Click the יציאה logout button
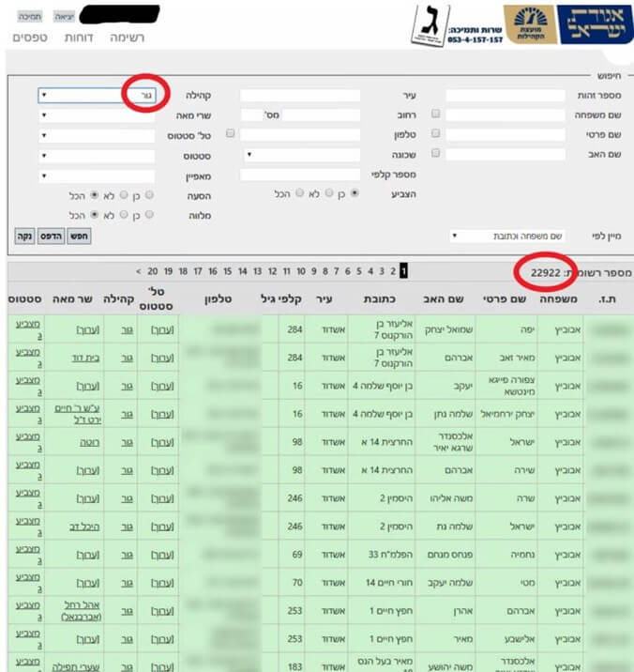The width and height of the screenshot is (634, 672). tap(55, 18)
